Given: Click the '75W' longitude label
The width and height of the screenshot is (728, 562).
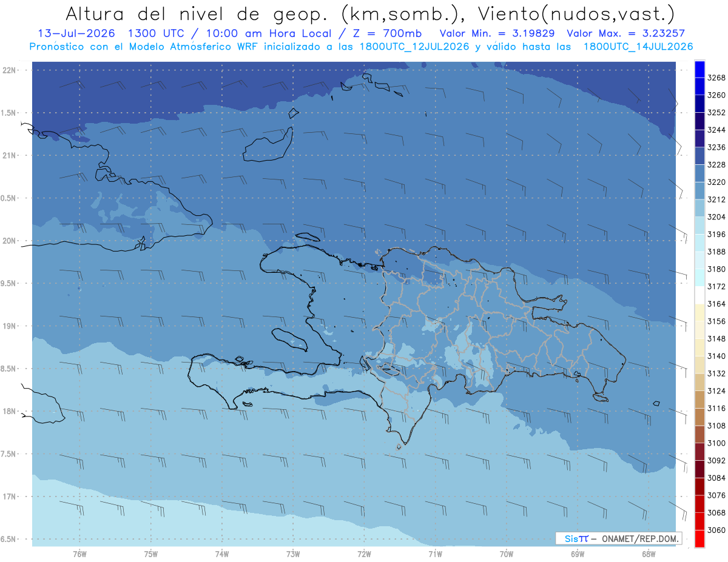Looking at the screenshot, I should click(151, 554).
